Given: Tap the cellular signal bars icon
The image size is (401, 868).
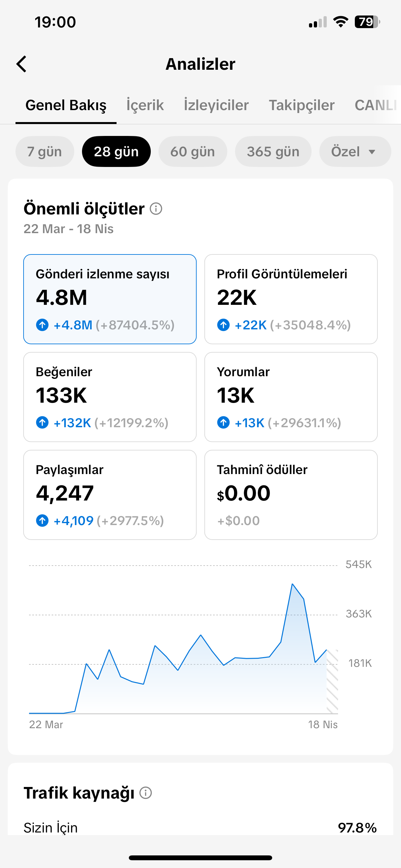Looking at the screenshot, I should coord(318,22).
